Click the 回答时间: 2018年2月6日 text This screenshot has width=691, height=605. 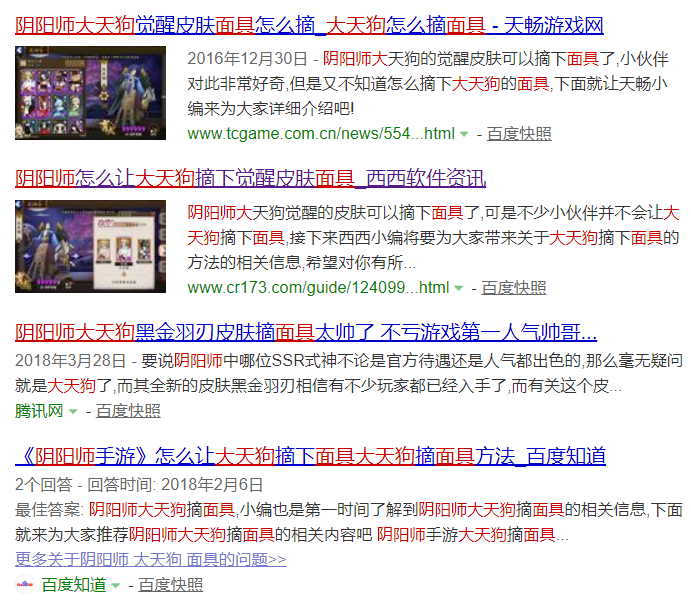click(x=175, y=485)
